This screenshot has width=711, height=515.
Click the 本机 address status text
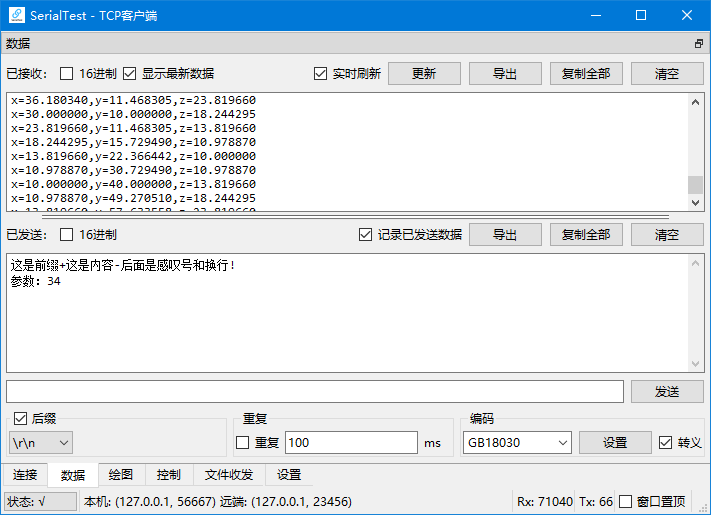tap(150, 501)
